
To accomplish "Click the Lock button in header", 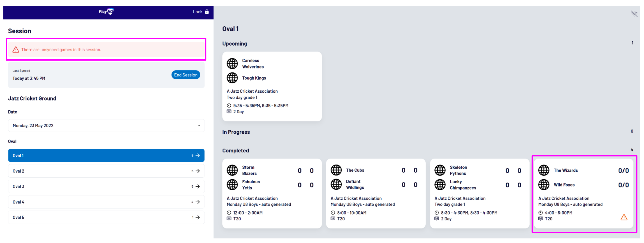I will (x=201, y=12).
